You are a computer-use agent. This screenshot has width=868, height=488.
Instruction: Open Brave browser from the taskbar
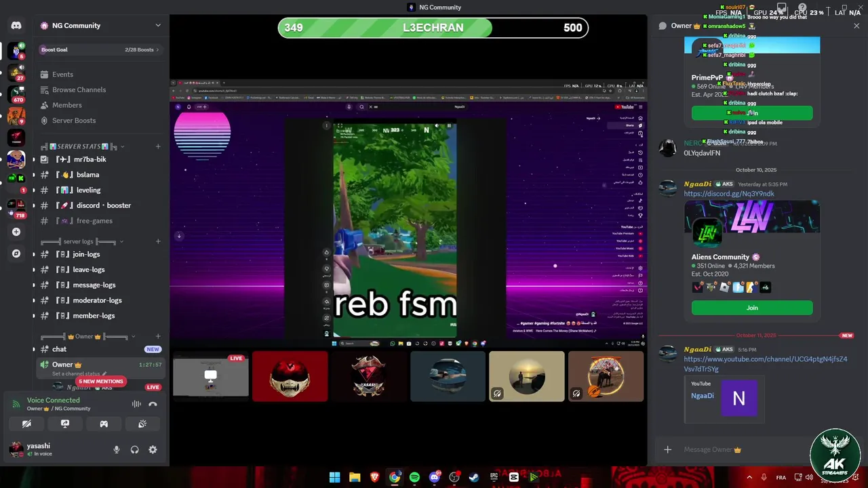click(x=375, y=477)
